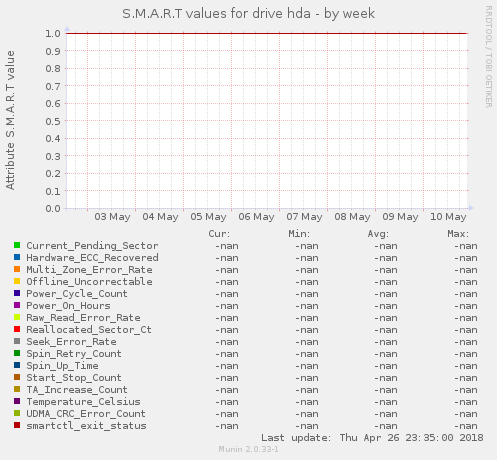Select the Hardware_ECC_Recovered legend label
This screenshot has width=497, height=460.
point(92,258)
